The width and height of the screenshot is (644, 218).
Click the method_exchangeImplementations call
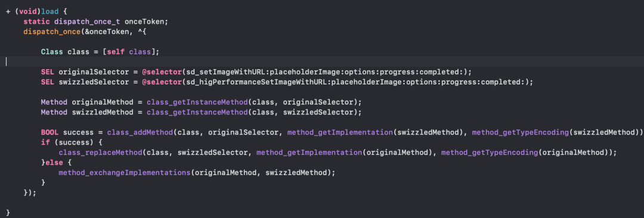125,172
